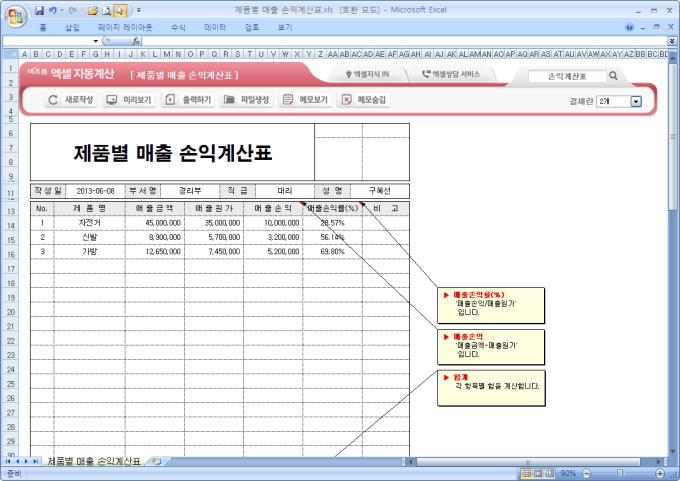Open Excel Help question mark icon
This screenshot has width=680, height=481.
click(x=629, y=27)
